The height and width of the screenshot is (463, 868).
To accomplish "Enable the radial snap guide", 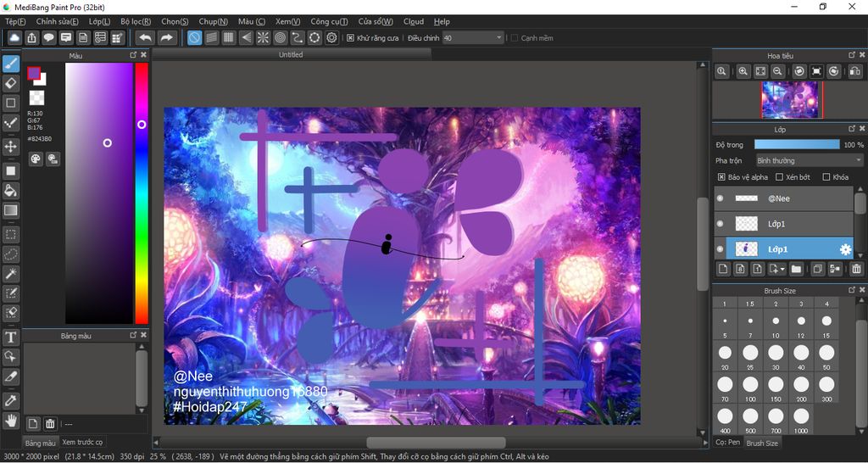I will [263, 37].
